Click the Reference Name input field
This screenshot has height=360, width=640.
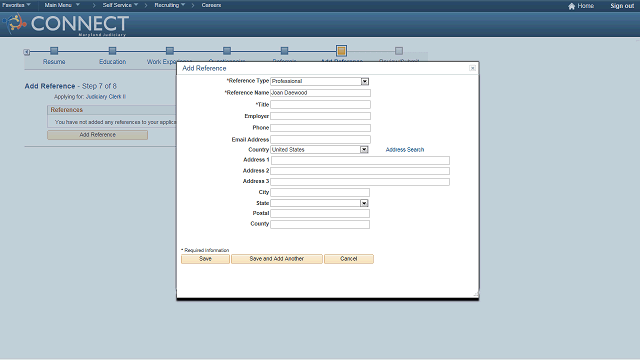pyautogui.click(x=320, y=93)
